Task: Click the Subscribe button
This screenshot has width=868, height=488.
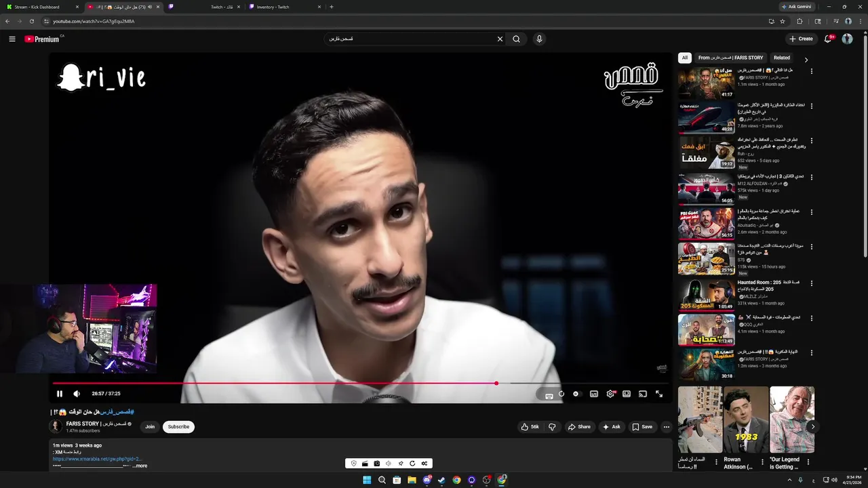Action: pyautogui.click(x=178, y=427)
